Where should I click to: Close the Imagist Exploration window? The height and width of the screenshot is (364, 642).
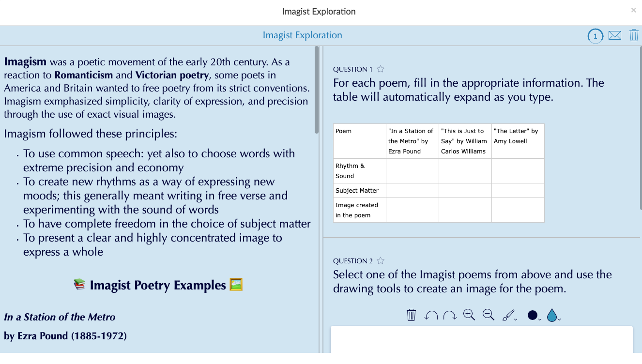tap(633, 10)
